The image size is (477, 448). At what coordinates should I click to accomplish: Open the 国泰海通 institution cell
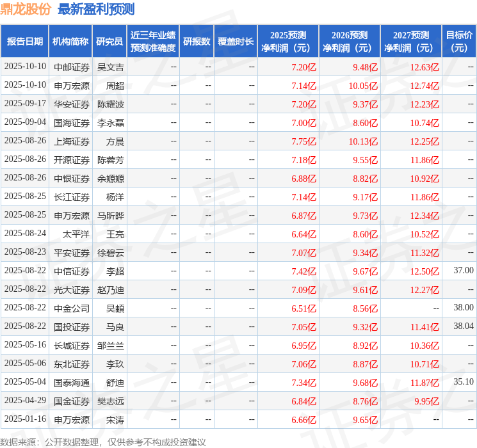(x=72, y=382)
